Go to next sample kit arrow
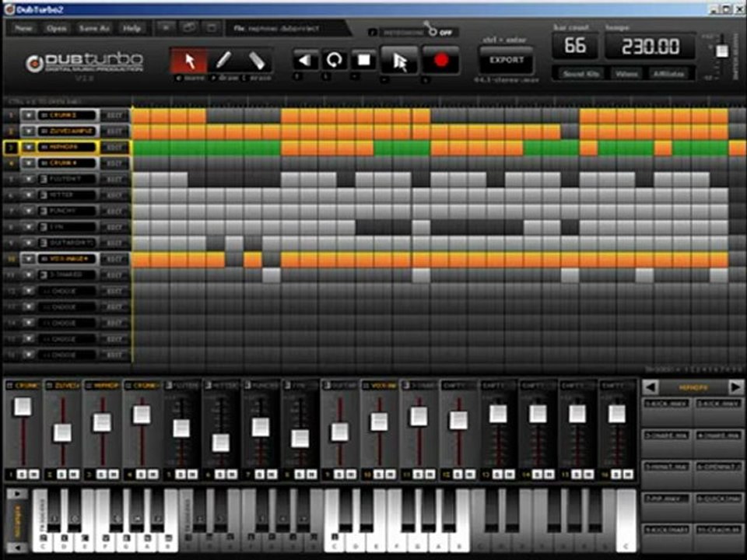This screenshot has width=747, height=560. click(x=735, y=387)
